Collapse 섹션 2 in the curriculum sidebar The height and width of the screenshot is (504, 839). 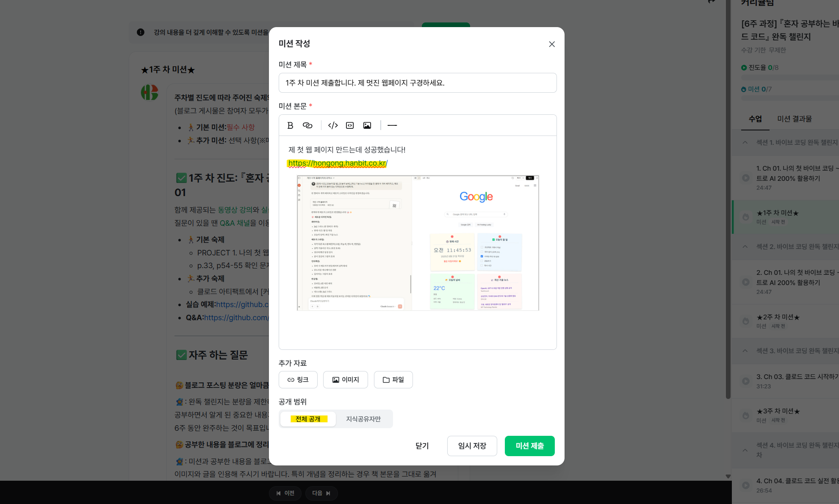coord(745,246)
